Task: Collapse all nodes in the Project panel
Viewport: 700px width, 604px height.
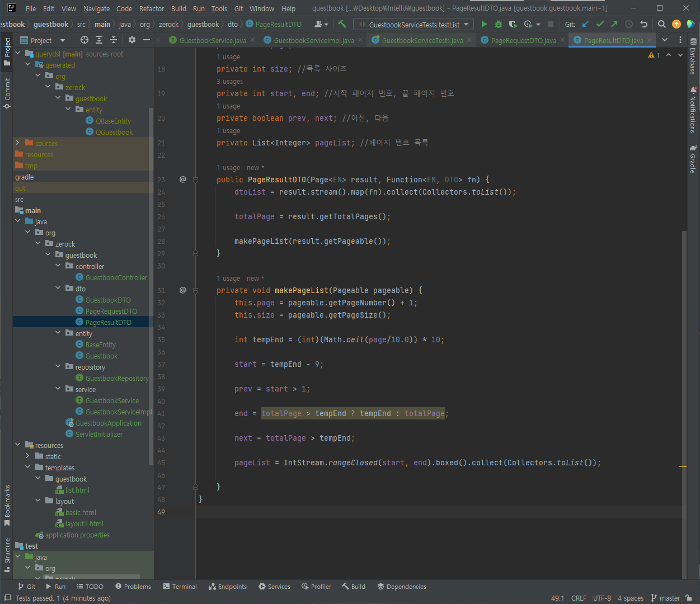Action: pyautogui.click(x=114, y=40)
